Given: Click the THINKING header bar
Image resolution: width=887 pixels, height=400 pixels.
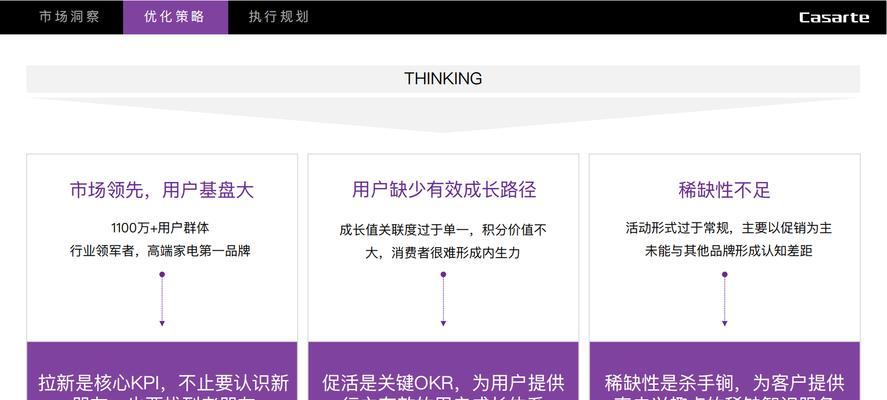Looking at the screenshot, I should pos(443,79).
